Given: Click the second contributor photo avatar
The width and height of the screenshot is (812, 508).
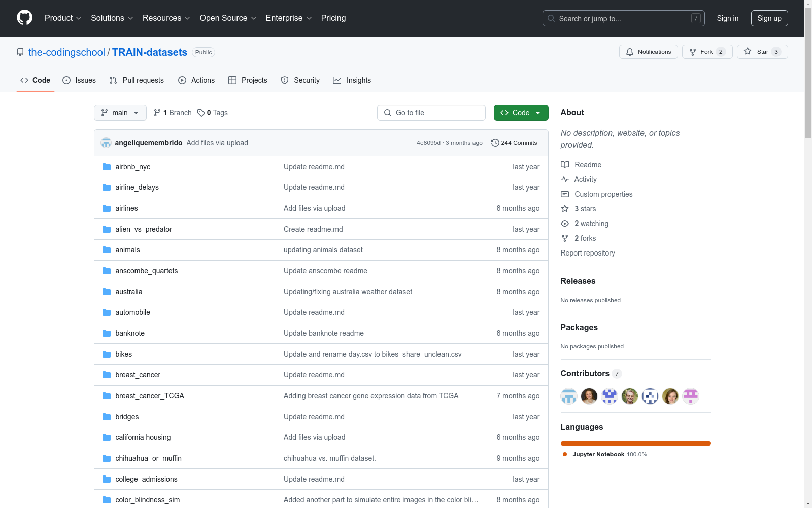Looking at the screenshot, I should pos(589,396).
